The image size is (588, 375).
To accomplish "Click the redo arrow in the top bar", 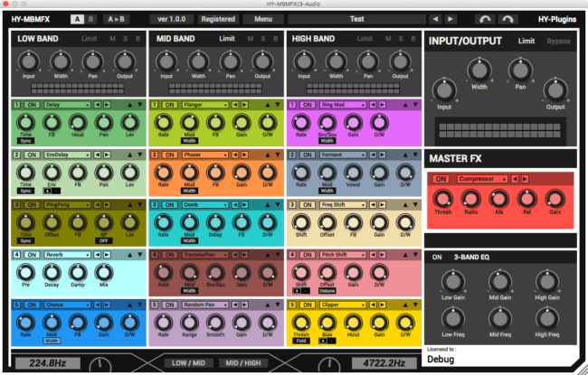I will pos(508,19).
